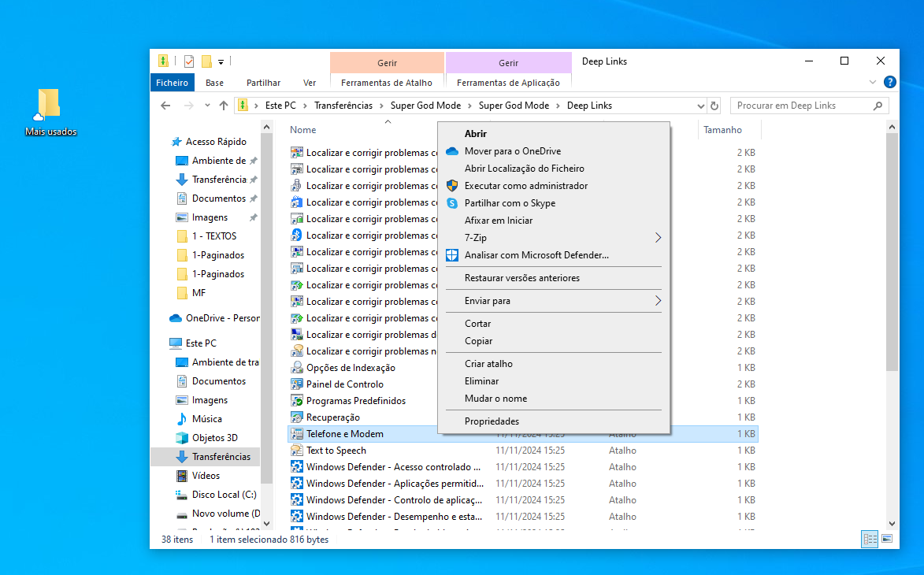This screenshot has width=924, height=575.
Task: Click the Telefone e Modem file icon
Action: [297, 434]
